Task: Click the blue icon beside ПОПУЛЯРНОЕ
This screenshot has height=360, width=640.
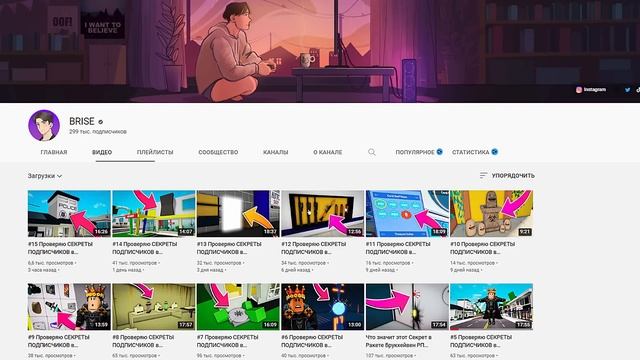Action: [x=440, y=152]
